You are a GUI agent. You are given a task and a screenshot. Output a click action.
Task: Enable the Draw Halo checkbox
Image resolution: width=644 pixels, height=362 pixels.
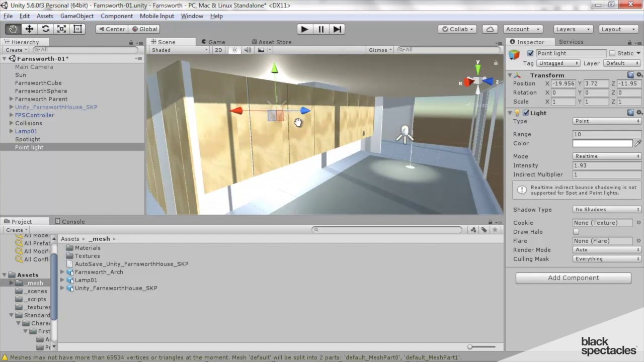[576, 232]
